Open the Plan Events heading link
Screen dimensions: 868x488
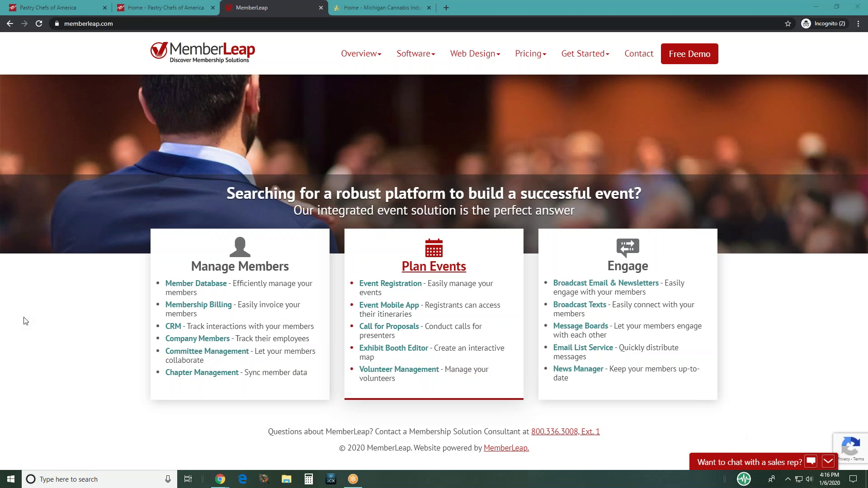[434, 266]
